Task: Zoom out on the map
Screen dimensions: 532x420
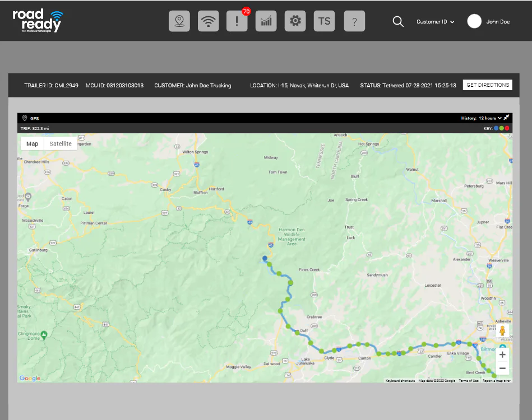Action: [502, 368]
